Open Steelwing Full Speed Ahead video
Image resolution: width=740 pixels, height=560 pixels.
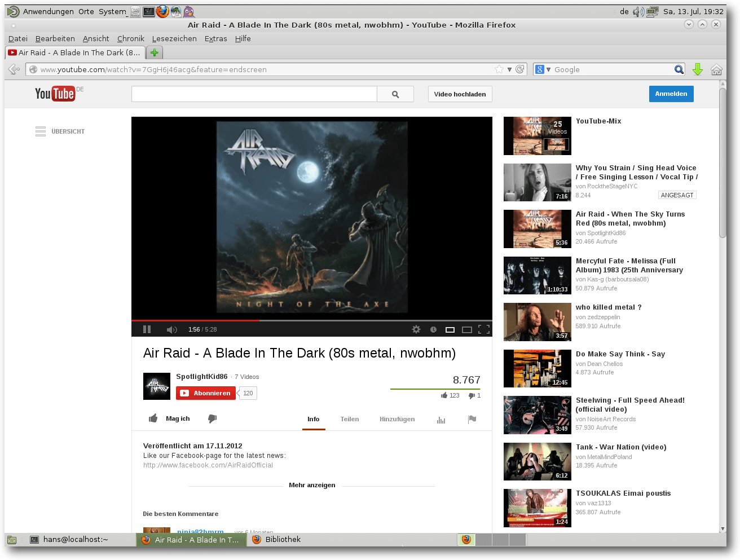pyautogui.click(x=630, y=404)
